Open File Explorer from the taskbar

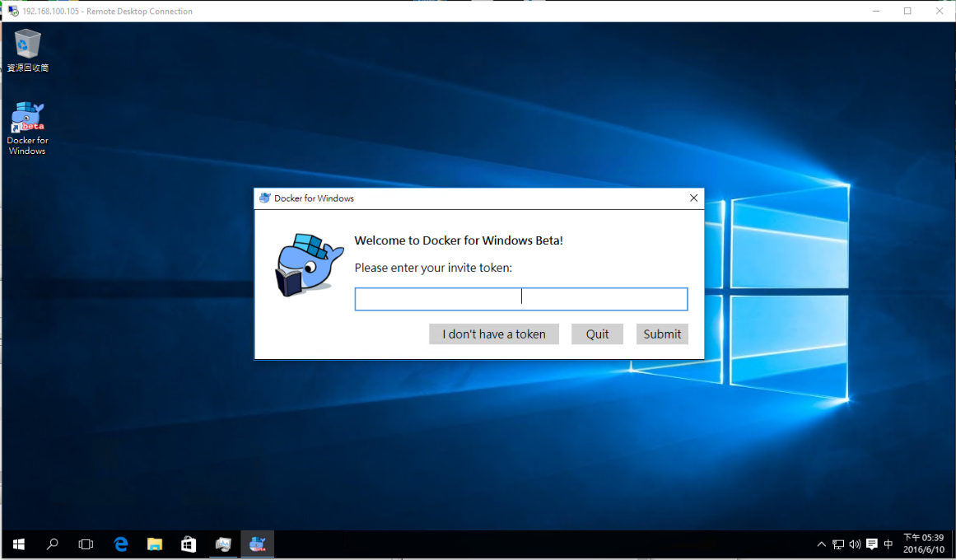pyautogui.click(x=154, y=544)
